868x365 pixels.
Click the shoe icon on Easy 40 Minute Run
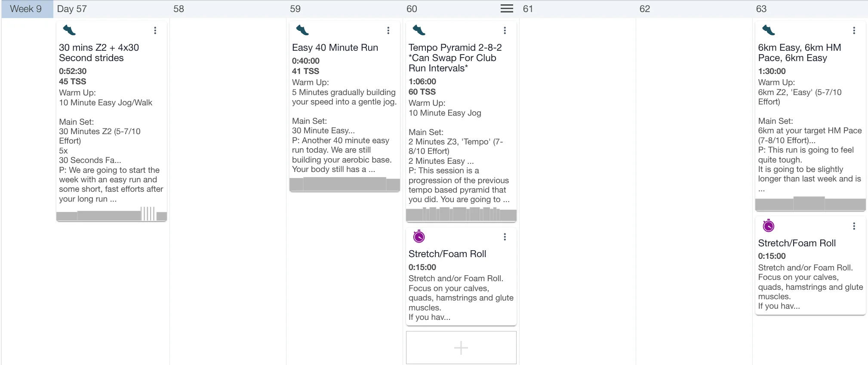302,30
